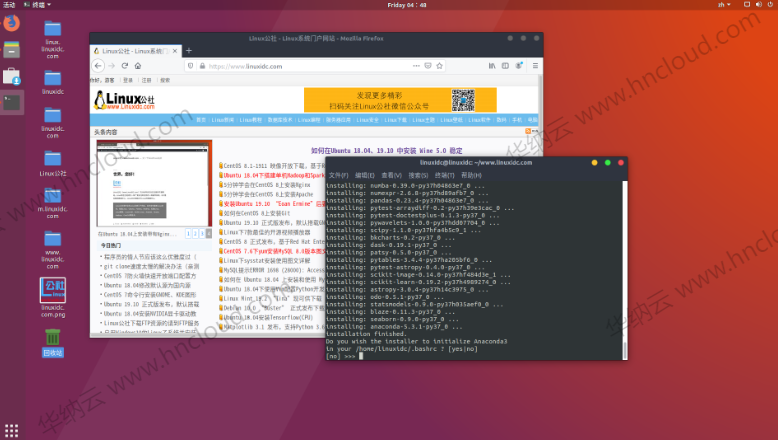
Task: Open the Linux安全 nav menu item
Action: pyautogui.click(x=367, y=120)
